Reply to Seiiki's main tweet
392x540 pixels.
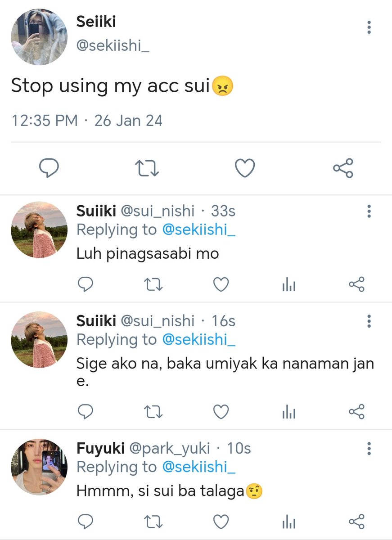(x=49, y=168)
